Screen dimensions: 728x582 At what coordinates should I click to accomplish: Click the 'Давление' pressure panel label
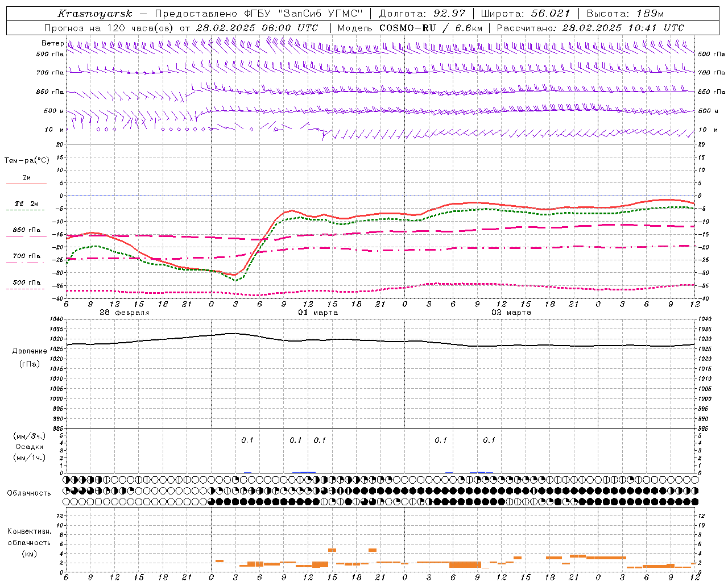click(x=30, y=351)
